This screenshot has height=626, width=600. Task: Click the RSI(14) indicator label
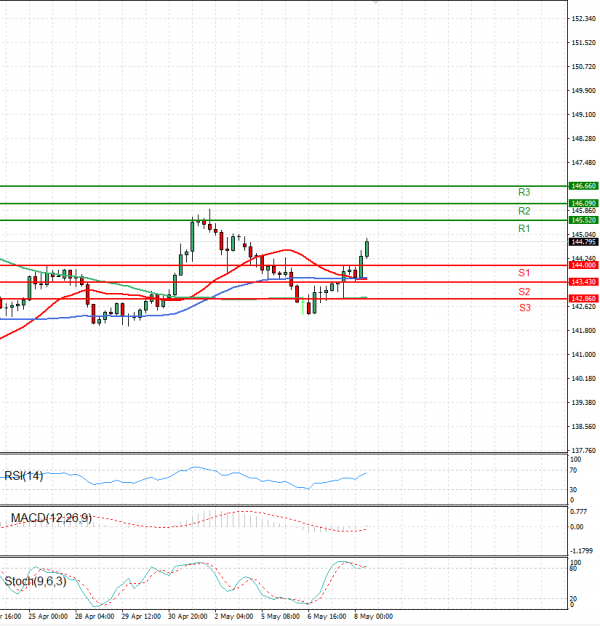23,476
